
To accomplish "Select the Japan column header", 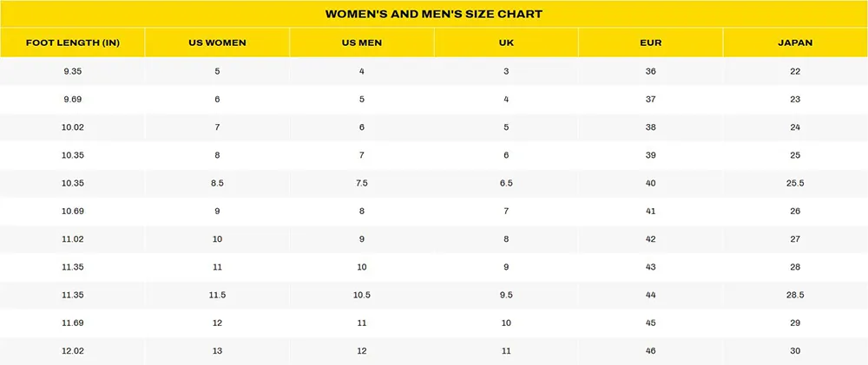I will point(795,42).
